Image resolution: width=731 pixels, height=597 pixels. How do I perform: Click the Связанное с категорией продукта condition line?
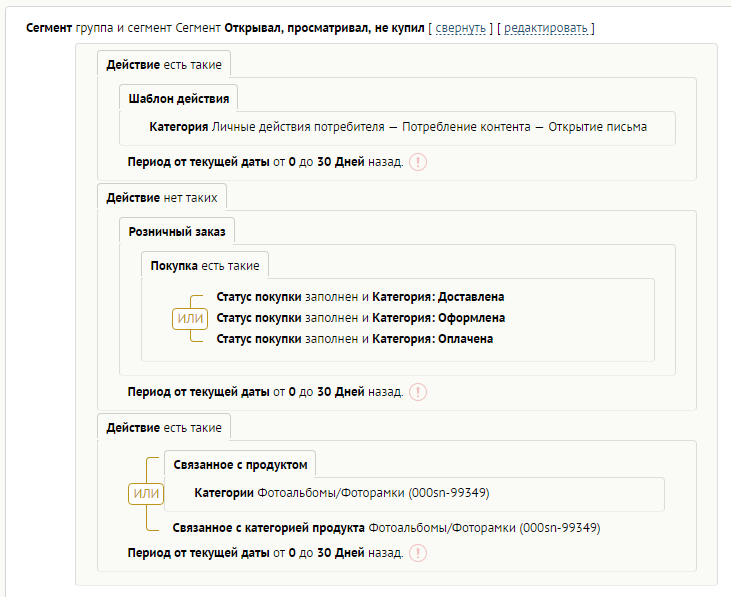[x=385, y=528]
